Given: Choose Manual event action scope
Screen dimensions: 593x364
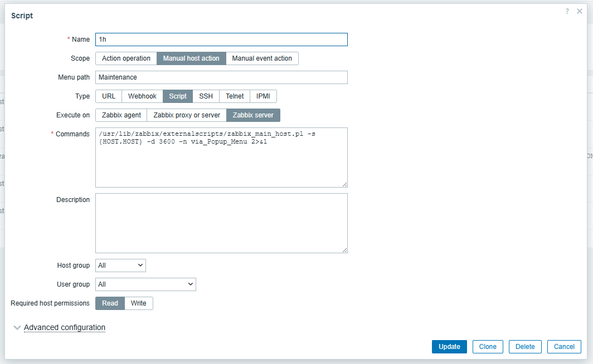Looking at the screenshot, I should (262, 58).
